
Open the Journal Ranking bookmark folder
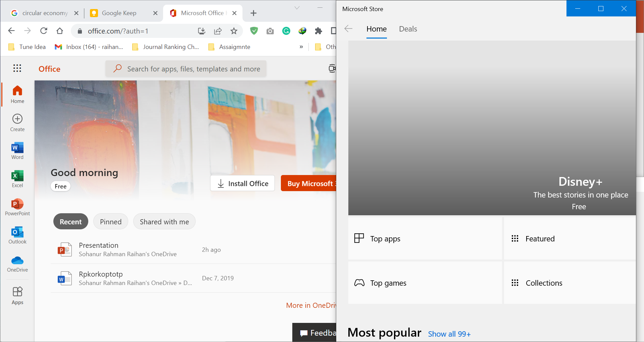[166, 47]
